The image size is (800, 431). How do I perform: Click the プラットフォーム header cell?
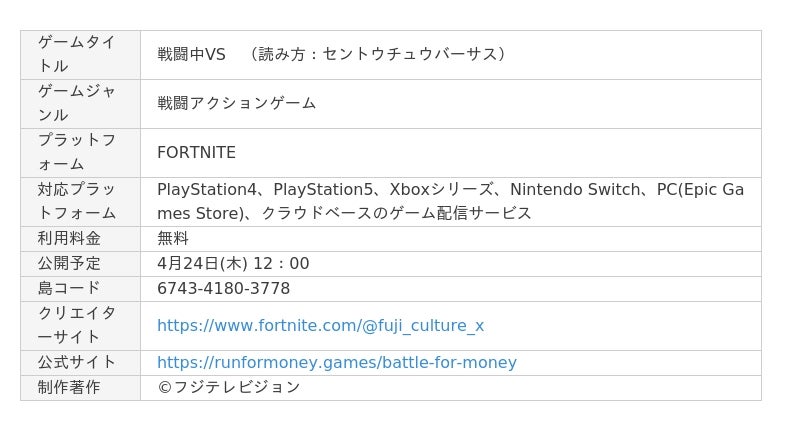[81, 153]
